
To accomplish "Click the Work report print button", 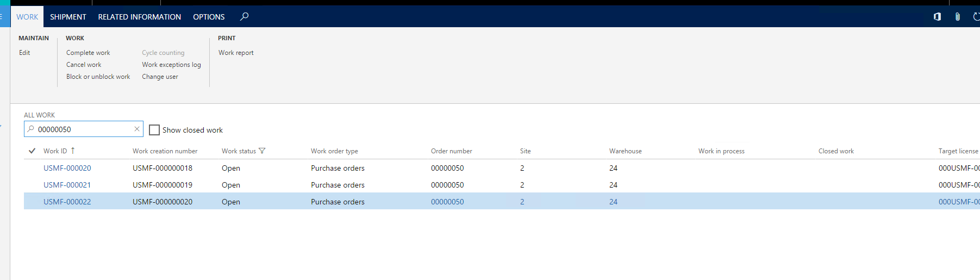I will tap(236, 53).
